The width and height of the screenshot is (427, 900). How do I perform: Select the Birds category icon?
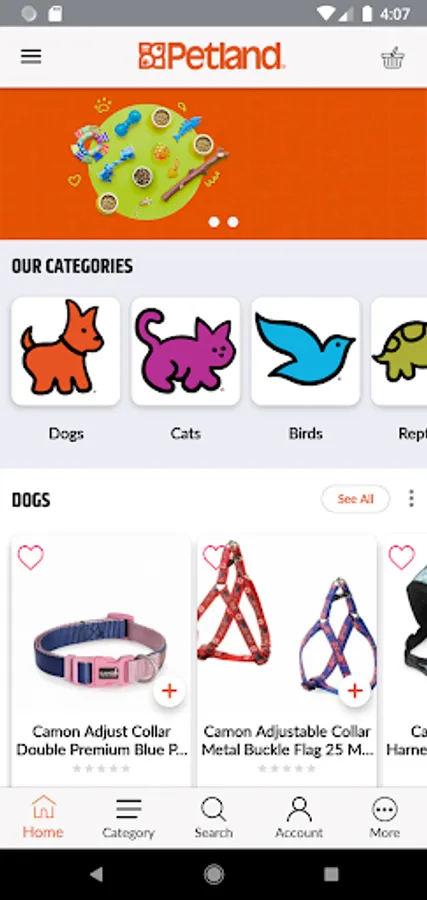point(305,351)
